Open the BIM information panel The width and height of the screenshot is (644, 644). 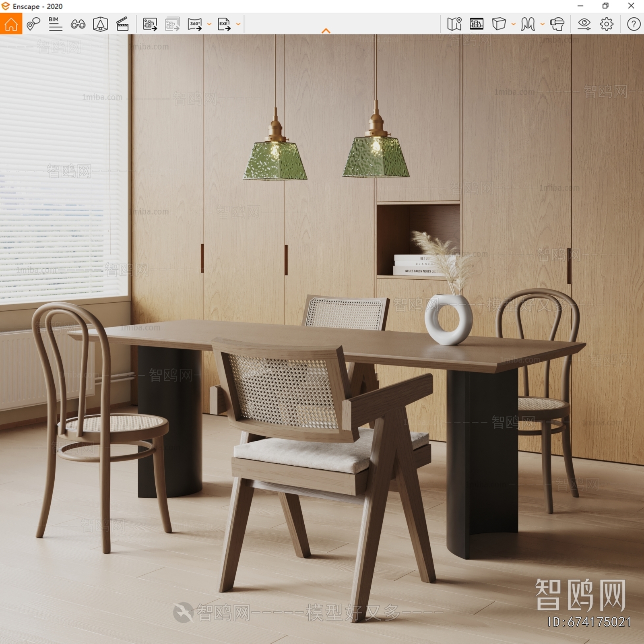(x=55, y=24)
